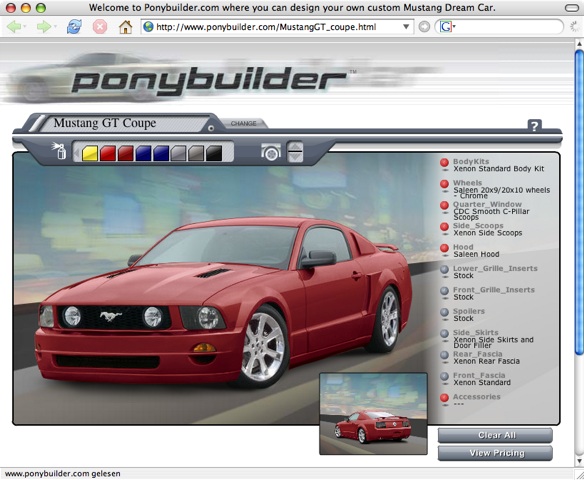
Task: Choose the dark red paint color swatch
Action: coord(126,153)
